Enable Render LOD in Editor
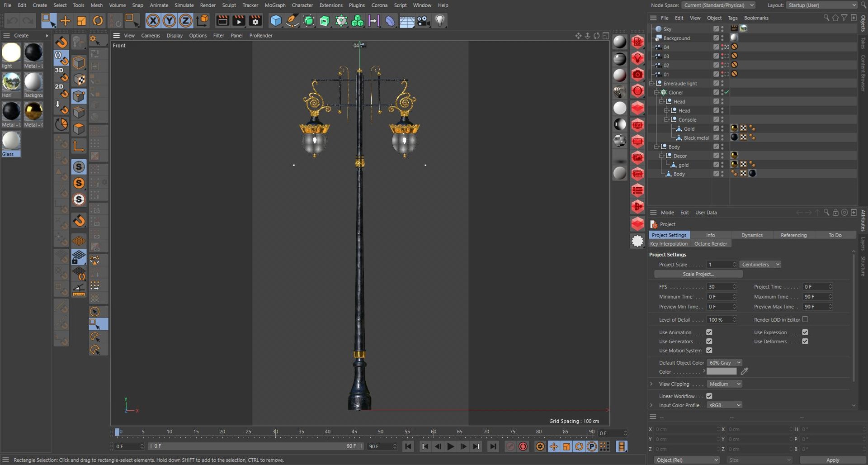Image resolution: width=868 pixels, height=465 pixels. tap(805, 319)
